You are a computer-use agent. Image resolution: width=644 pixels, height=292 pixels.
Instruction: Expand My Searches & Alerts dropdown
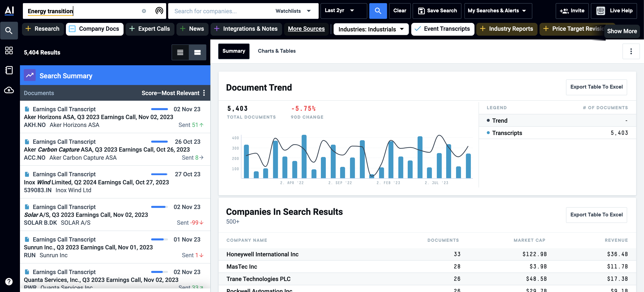click(x=498, y=11)
